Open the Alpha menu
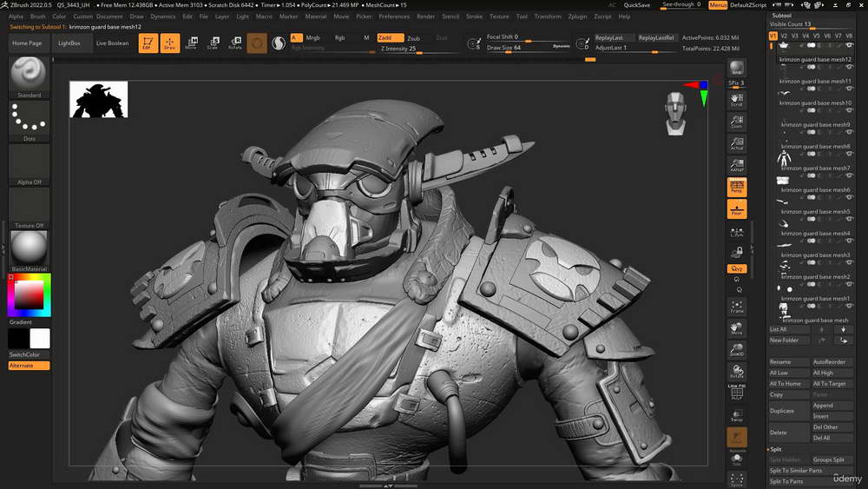Image resolution: width=868 pixels, height=489 pixels. coord(16,17)
